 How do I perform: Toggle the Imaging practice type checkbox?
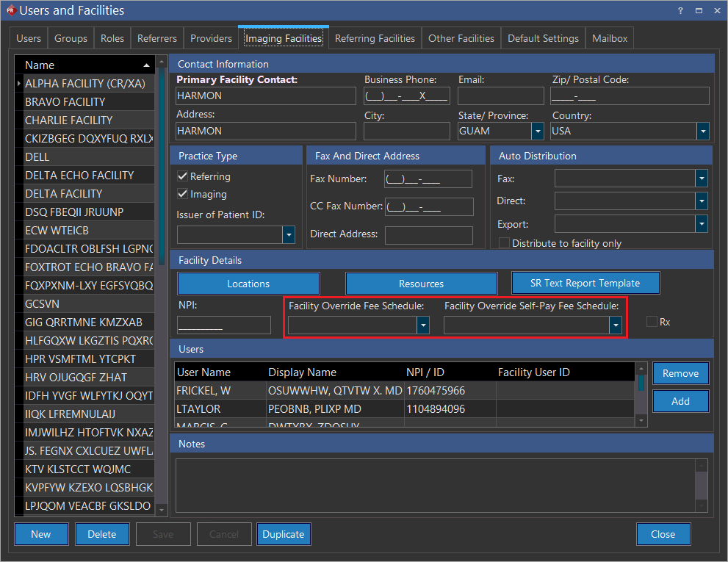183,194
